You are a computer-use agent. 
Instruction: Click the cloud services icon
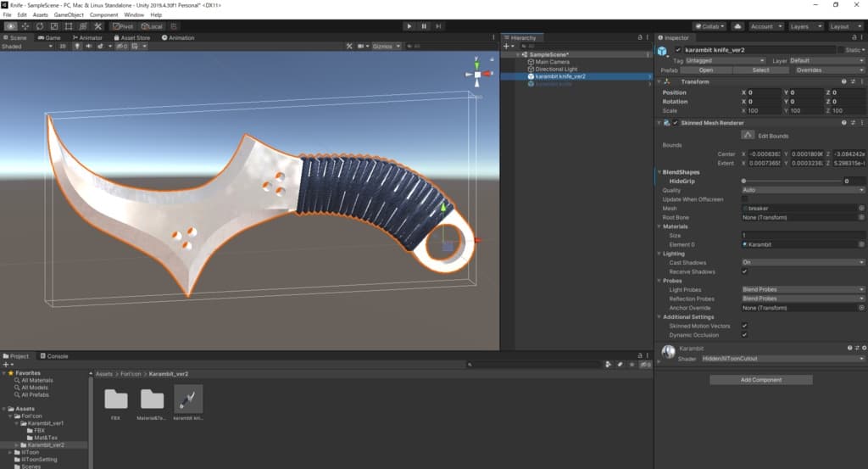(x=737, y=26)
